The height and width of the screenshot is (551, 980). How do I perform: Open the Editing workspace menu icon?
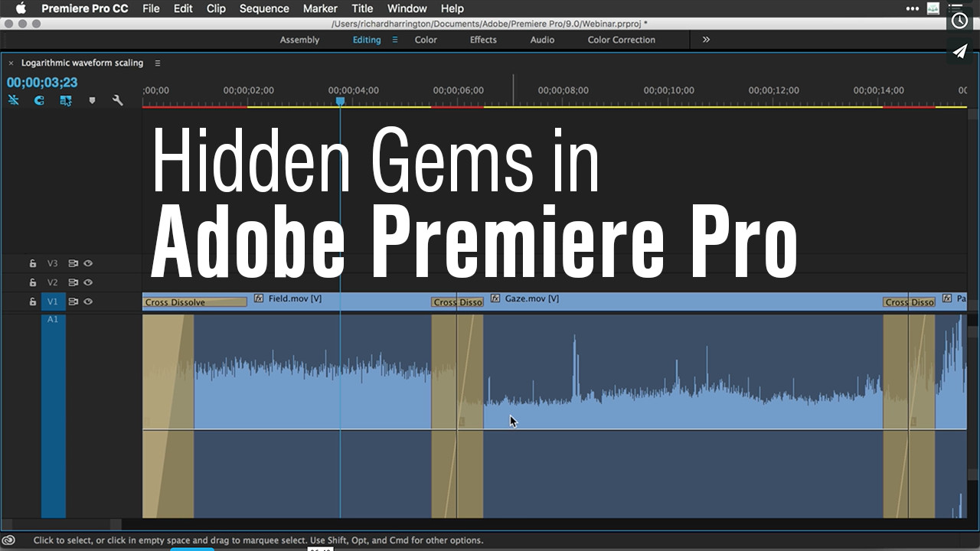pos(395,40)
